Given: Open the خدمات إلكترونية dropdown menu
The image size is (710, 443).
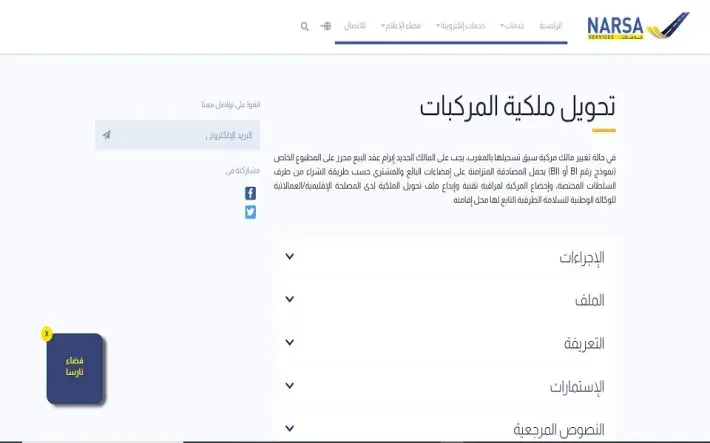Looking at the screenshot, I should coord(461,26).
